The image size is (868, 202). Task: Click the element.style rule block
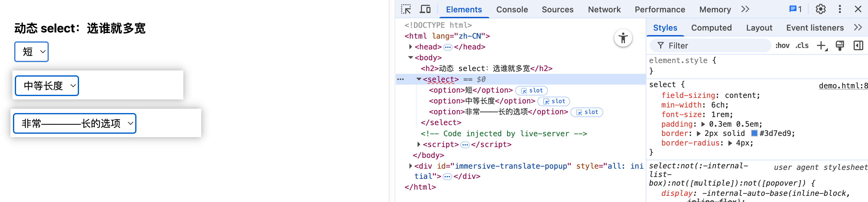click(x=757, y=65)
